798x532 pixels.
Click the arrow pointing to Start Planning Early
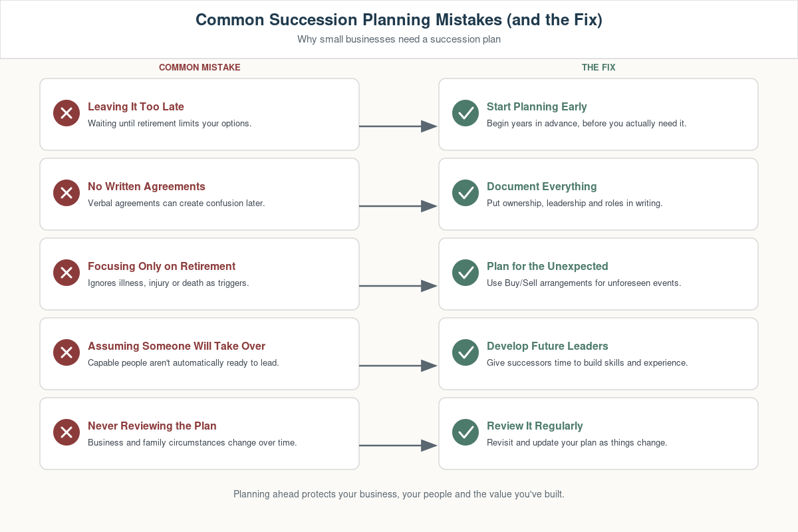tap(398, 126)
